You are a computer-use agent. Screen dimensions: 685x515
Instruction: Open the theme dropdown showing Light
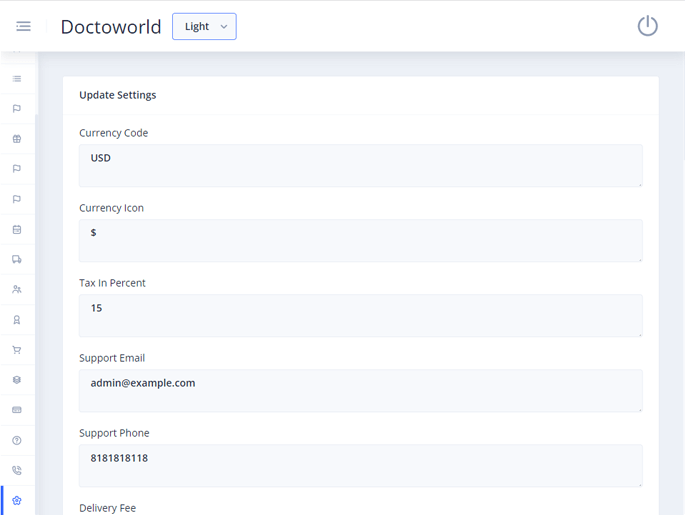204,26
